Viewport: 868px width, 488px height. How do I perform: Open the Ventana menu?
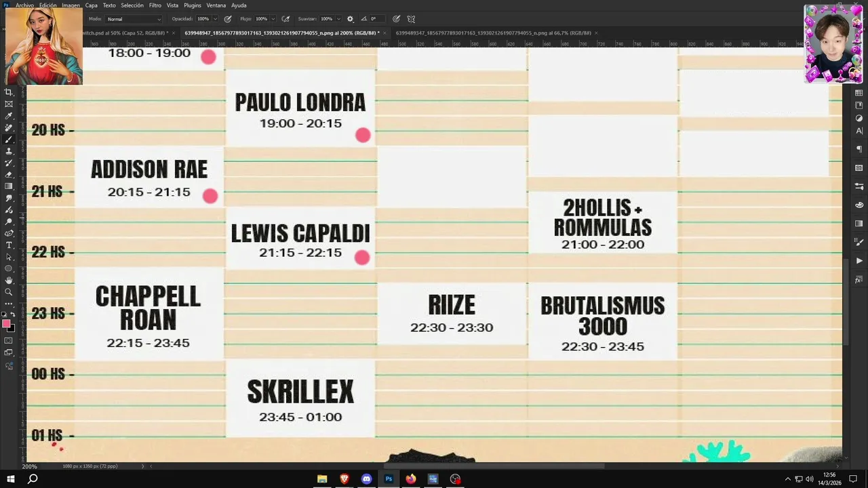pyautogui.click(x=216, y=5)
